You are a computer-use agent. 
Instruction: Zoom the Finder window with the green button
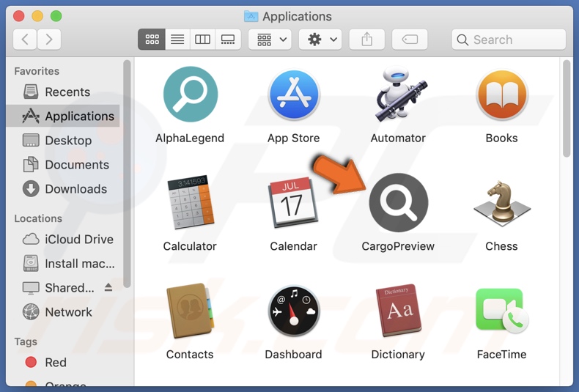tap(56, 16)
